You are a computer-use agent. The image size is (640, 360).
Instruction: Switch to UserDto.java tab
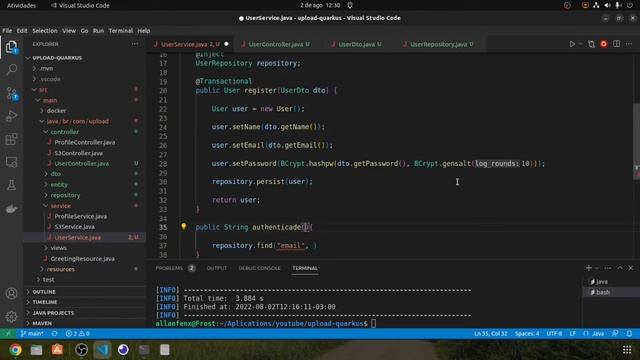(x=357, y=44)
